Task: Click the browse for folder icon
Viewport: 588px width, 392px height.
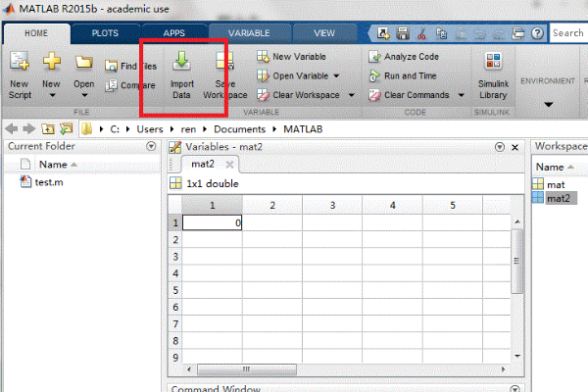Action: point(66,129)
